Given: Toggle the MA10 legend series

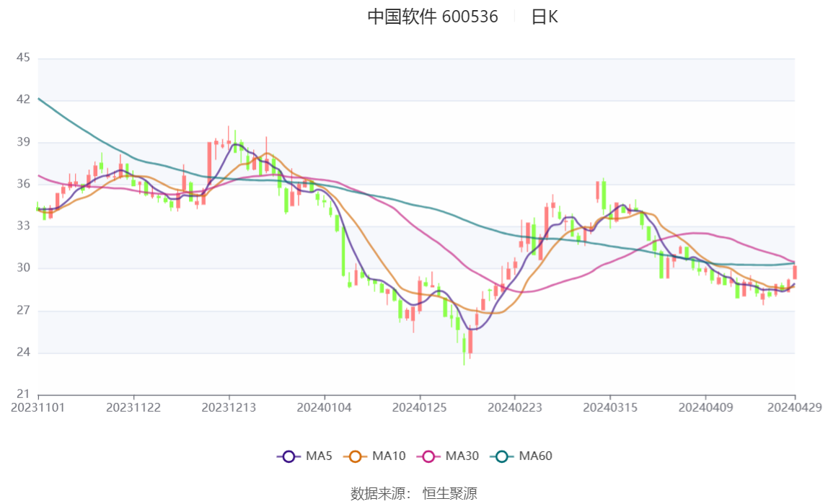Looking at the screenshot, I should pos(374,456).
